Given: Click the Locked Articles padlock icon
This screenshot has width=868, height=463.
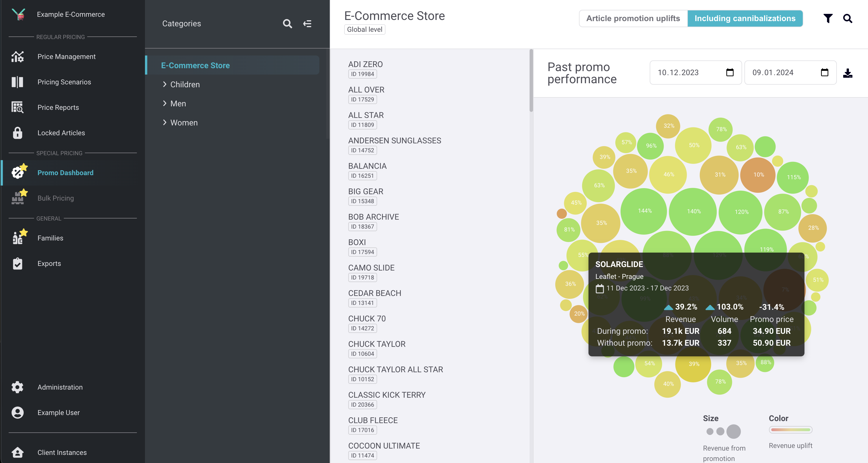Looking at the screenshot, I should 18,133.
